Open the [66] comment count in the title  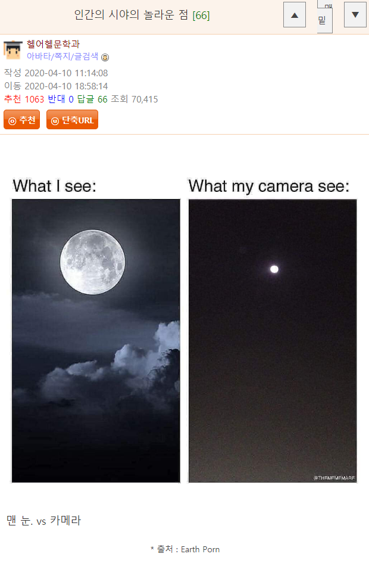tap(201, 15)
